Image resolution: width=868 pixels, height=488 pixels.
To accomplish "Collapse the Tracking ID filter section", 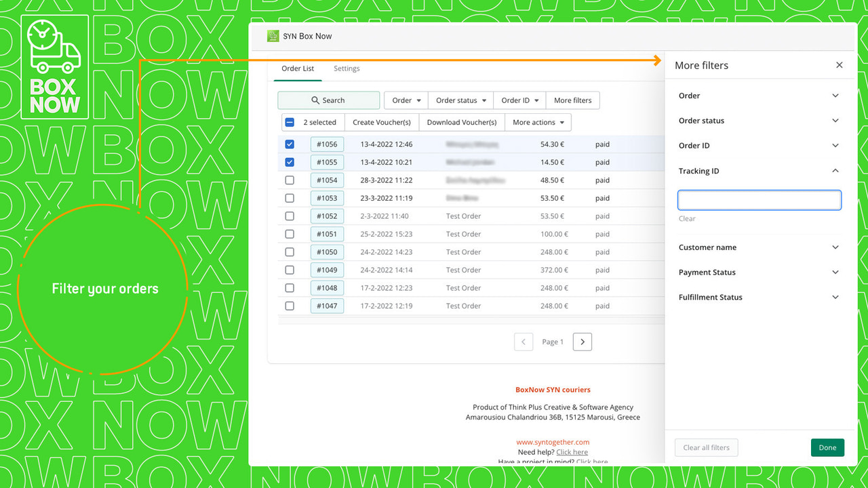I will coord(759,171).
